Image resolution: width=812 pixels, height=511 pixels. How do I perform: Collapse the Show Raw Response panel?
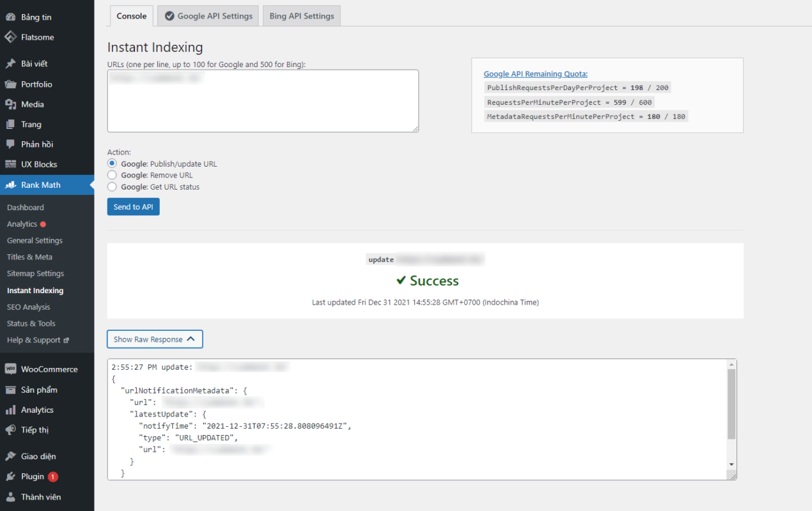[155, 339]
